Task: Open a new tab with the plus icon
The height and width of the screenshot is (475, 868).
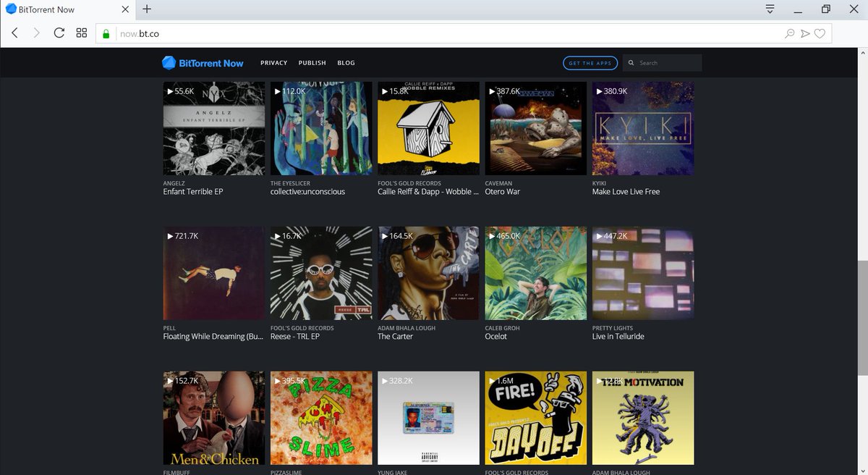Action: (147, 9)
